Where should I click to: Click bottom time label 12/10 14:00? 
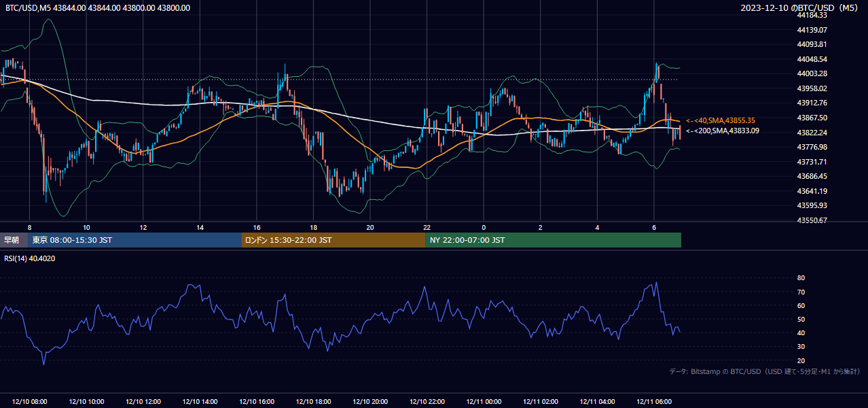pos(200,402)
